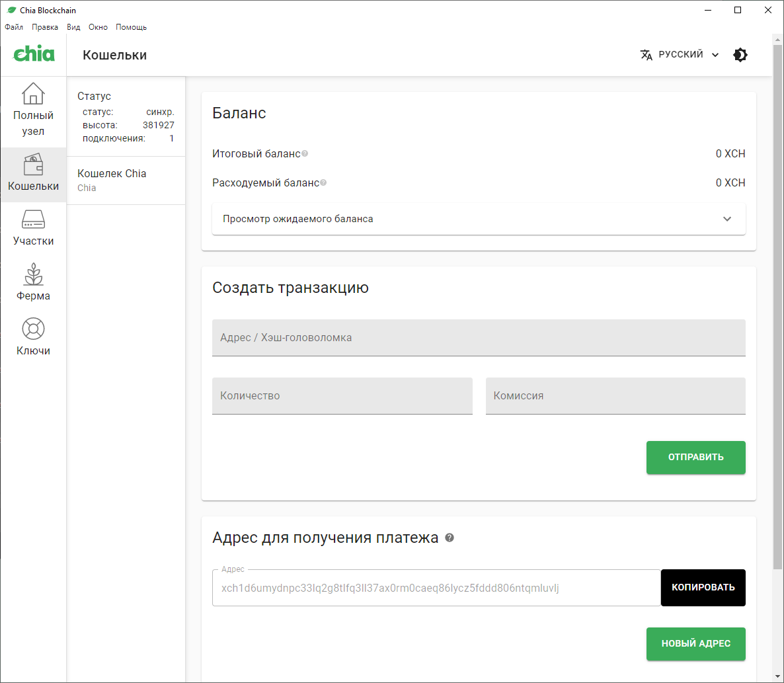Image resolution: width=784 pixels, height=683 pixels.
Task: Click the Создать транзакцию heading
Action: pos(290,288)
